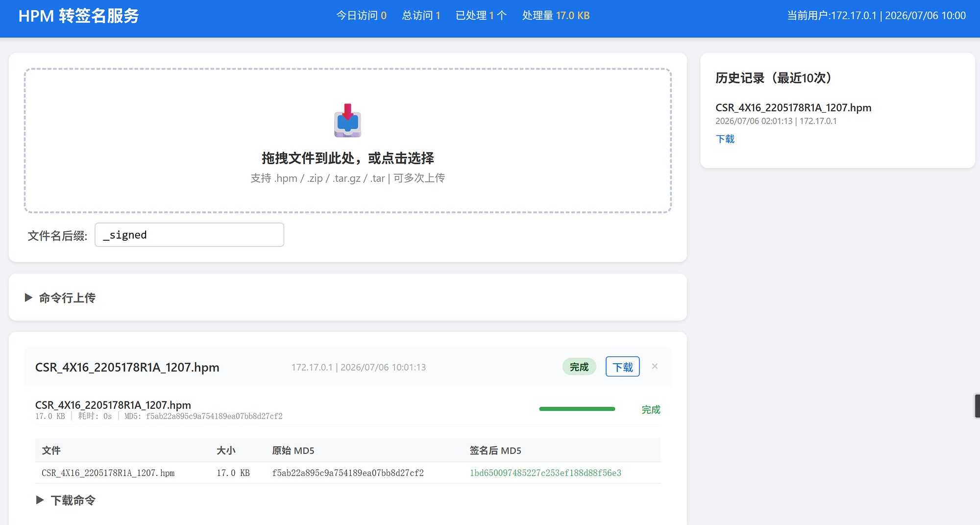Image resolution: width=980 pixels, height=525 pixels.
Task: Select the signed MD5 hash in green
Action: 545,473
